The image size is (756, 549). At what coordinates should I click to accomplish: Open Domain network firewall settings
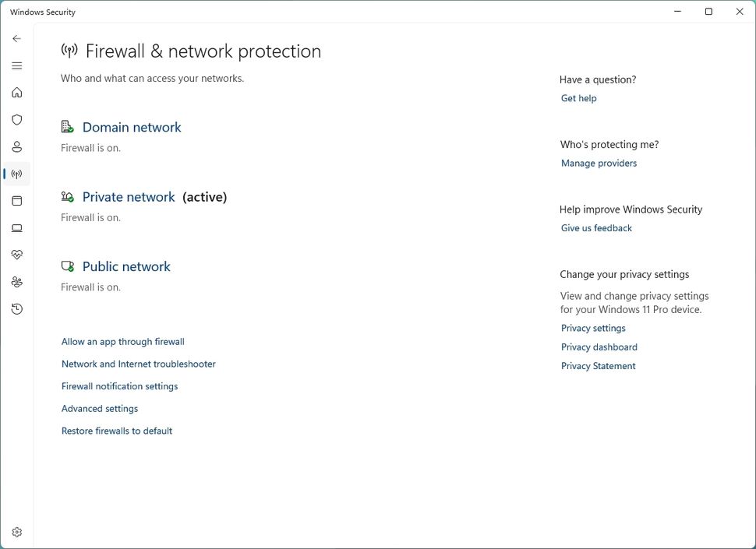[131, 127]
